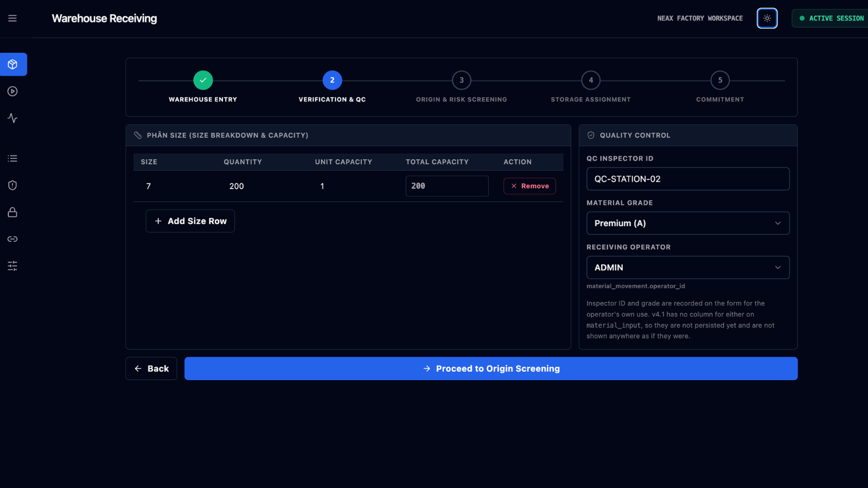This screenshot has height=488, width=868.
Task: Toggle the light/dark theme button
Action: 767,18
